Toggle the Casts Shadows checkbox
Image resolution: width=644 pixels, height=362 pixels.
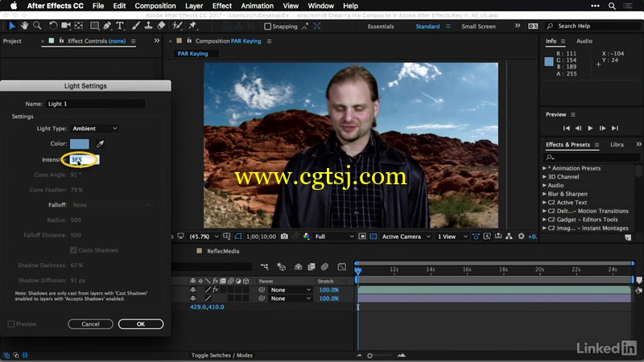(73, 250)
